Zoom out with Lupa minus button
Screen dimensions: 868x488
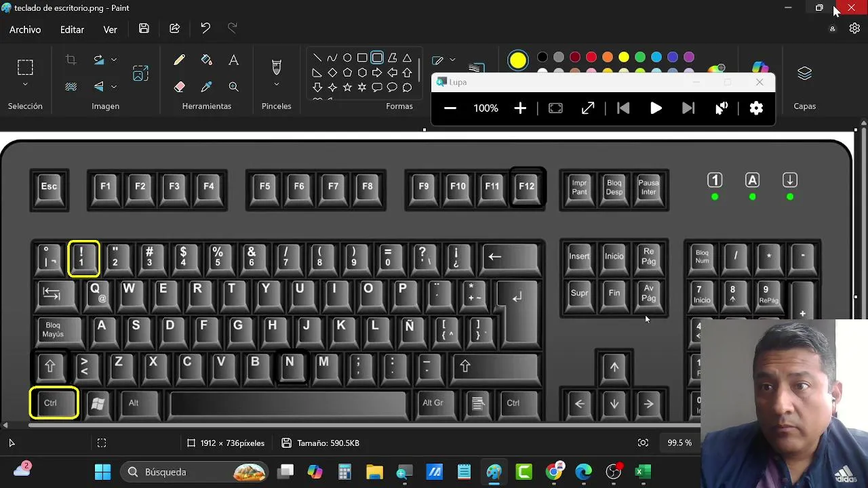(450, 108)
